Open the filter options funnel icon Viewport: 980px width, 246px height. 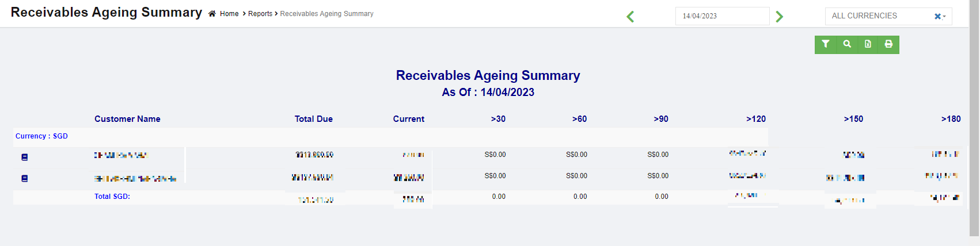click(x=826, y=44)
